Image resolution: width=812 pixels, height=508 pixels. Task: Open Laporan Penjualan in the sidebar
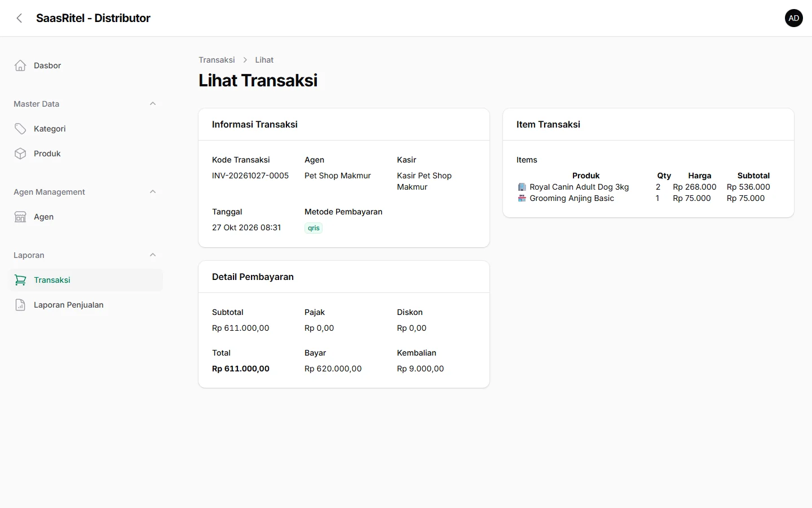click(x=86, y=305)
